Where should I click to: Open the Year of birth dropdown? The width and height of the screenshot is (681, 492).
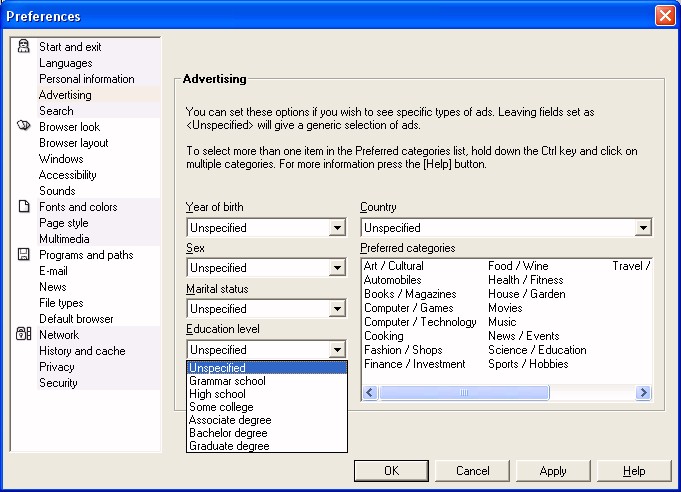[338, 228]
